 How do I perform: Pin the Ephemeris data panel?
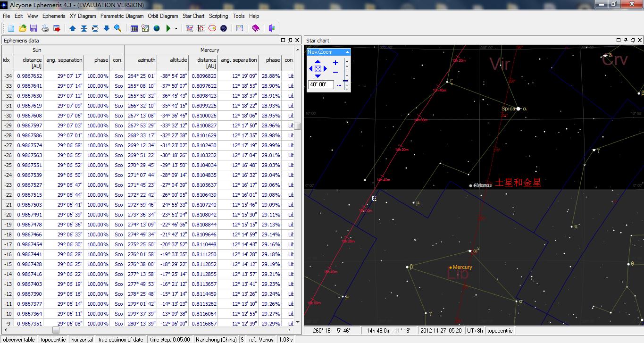290,40
